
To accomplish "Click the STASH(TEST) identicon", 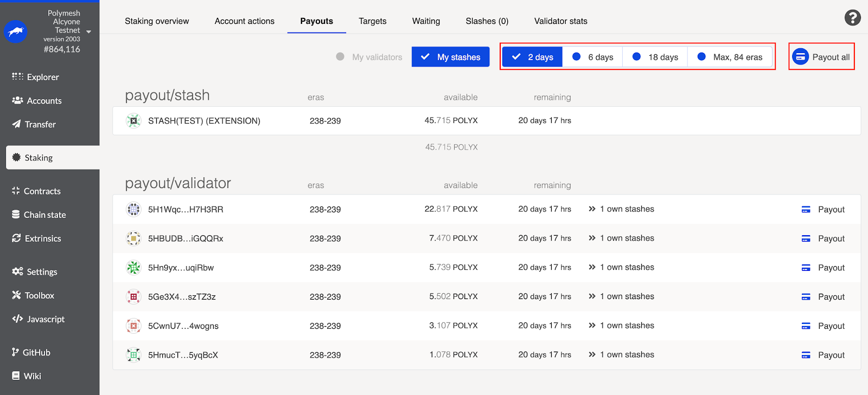I will [x=133, y=120].
